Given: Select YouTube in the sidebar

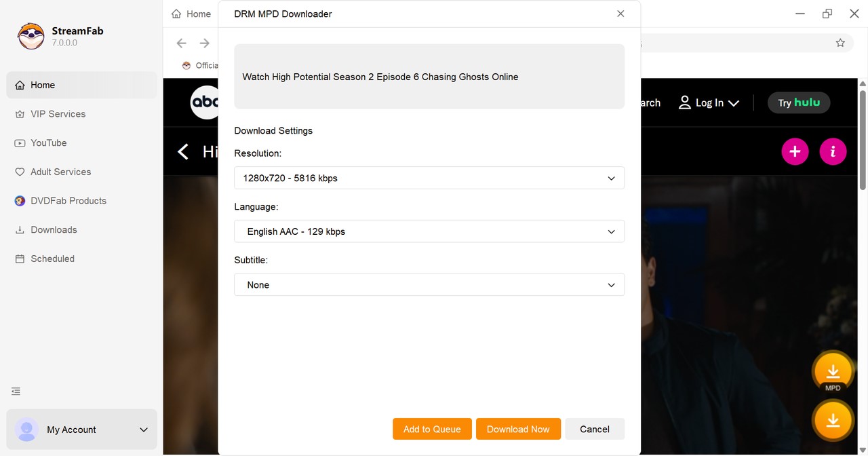Looking at the screenshot, I should [x=48, y=143].
